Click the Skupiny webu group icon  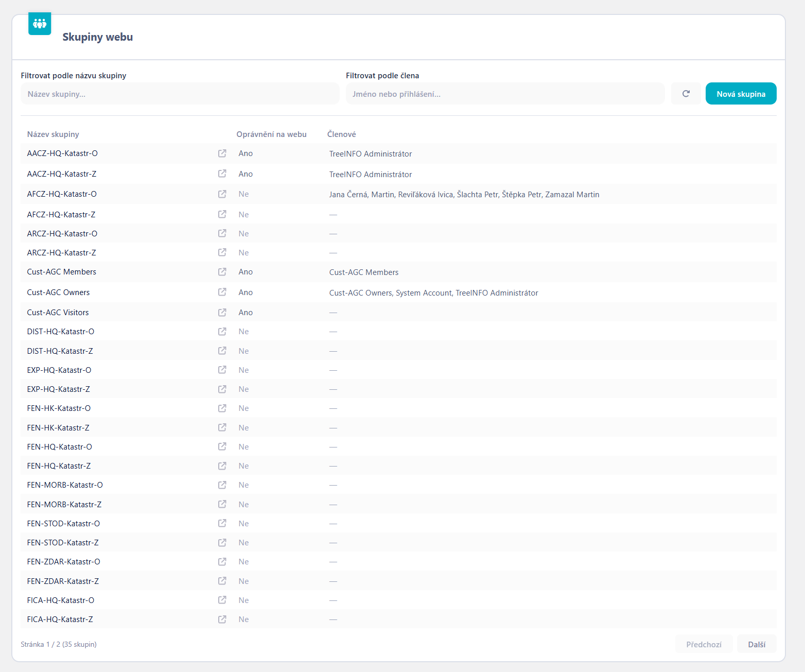pyautogui.click(x=40, y=24)
